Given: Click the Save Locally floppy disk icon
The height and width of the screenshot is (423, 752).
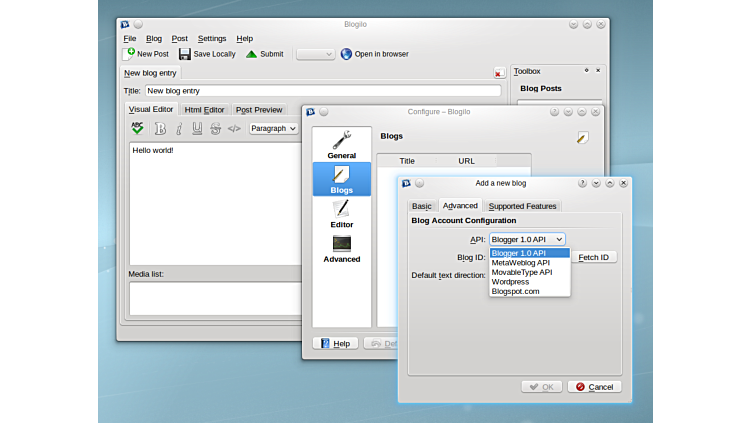Looking at the screenshot, I should [x=185, y=54].
